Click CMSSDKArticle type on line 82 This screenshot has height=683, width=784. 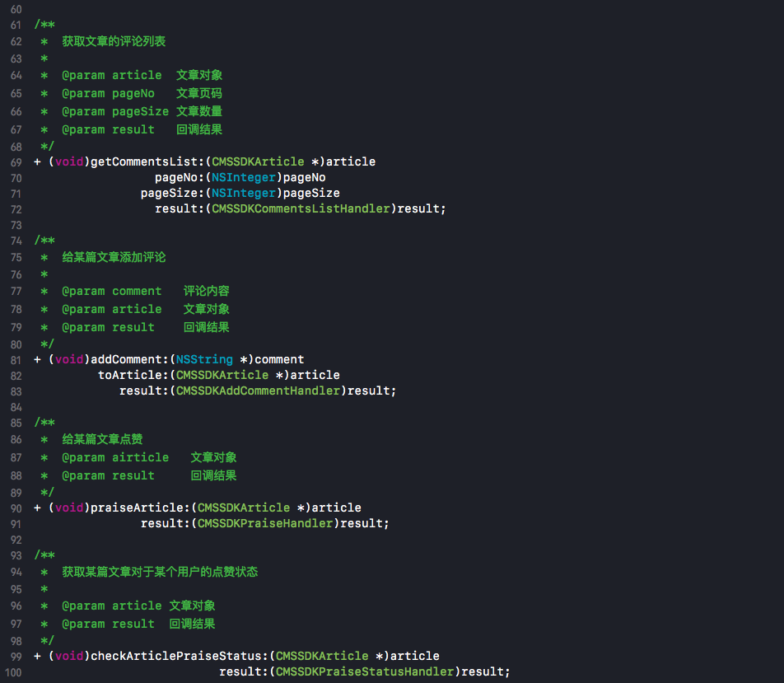[x=222, y=375]
